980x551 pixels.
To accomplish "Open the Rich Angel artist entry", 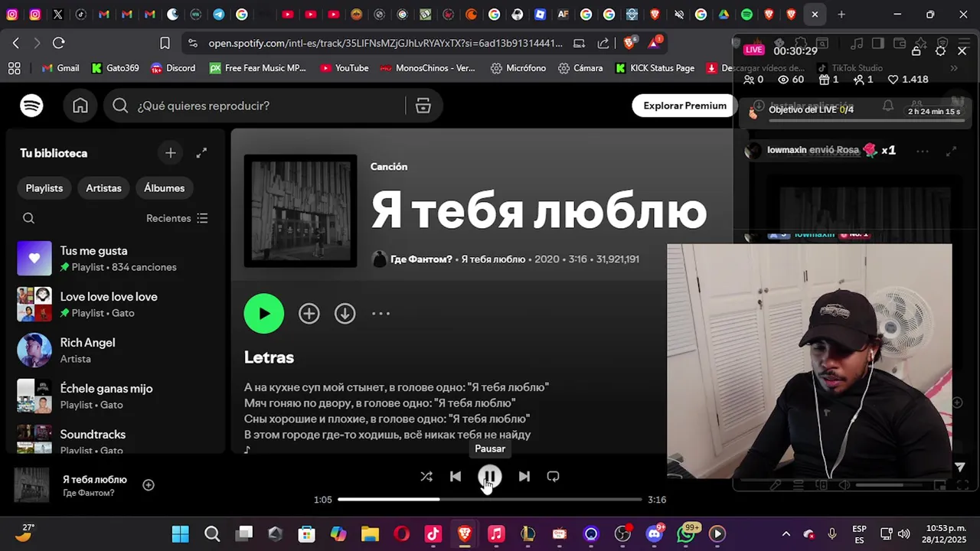I will 115,350.
